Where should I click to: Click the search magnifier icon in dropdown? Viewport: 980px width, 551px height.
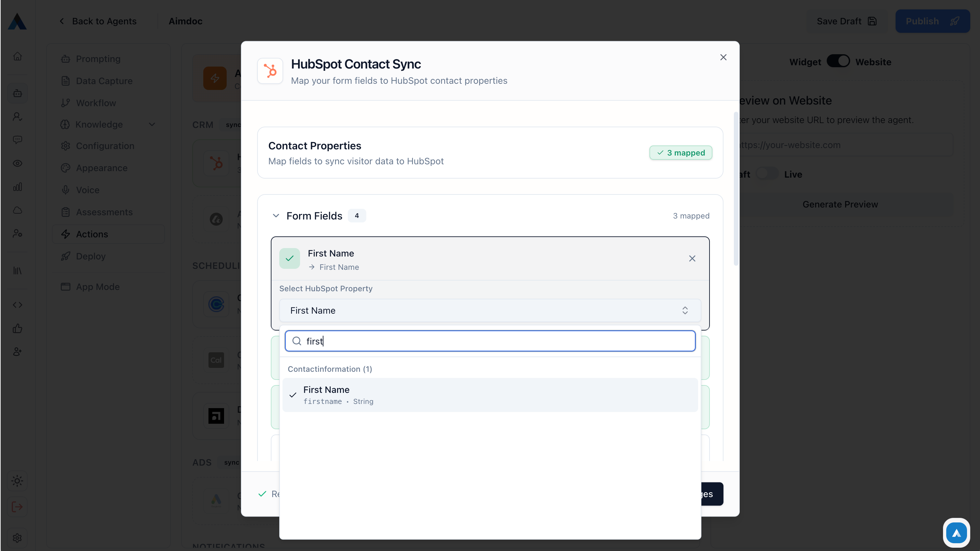pos(297,341)
